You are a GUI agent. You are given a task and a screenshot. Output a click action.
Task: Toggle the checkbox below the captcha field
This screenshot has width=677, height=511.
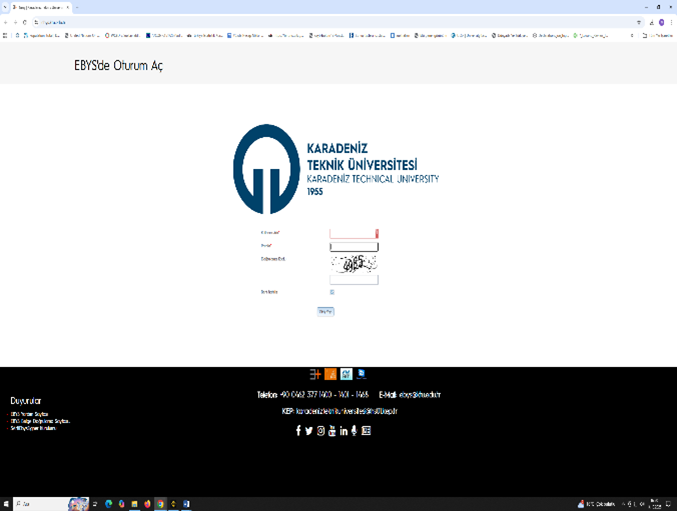(332, 292)
